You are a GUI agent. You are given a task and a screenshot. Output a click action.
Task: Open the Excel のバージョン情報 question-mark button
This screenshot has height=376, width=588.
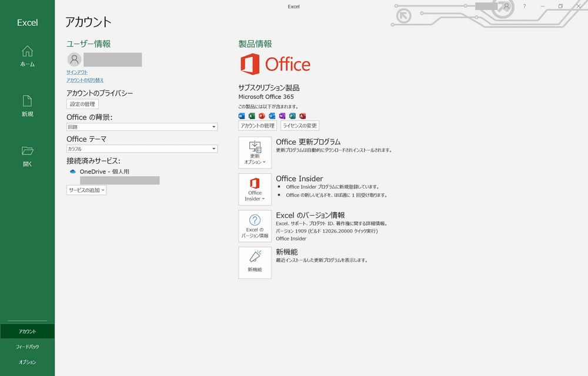(255, 226)
